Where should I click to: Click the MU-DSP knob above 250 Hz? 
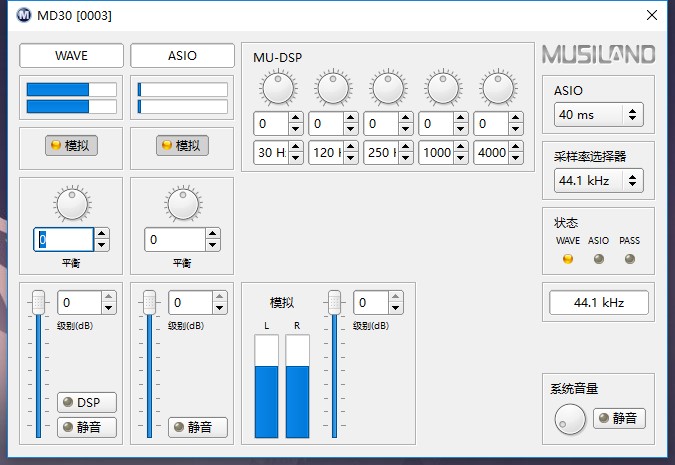click(388, 89)
